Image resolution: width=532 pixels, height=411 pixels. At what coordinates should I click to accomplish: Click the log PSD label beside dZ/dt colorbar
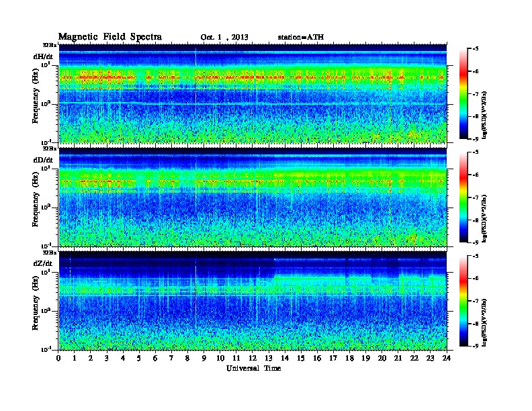(x=485, y=322)
